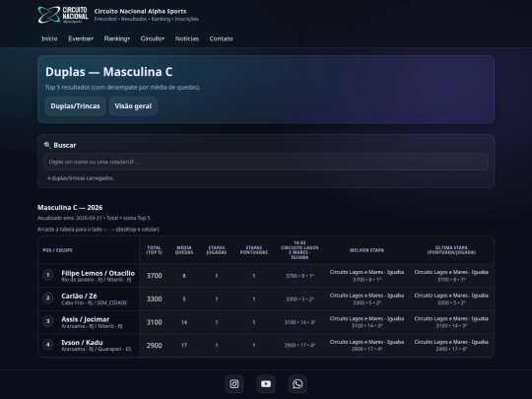532x399 pixels.
Task: Click the Etapas Jogadas column header
Action: pos(217,250)
